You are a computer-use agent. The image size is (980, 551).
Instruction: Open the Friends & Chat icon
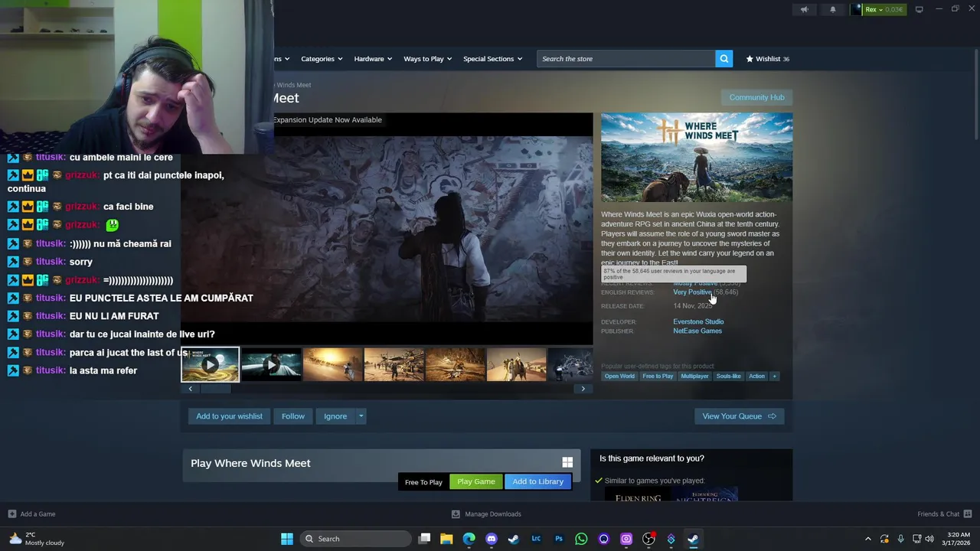[x=968, y=514]
